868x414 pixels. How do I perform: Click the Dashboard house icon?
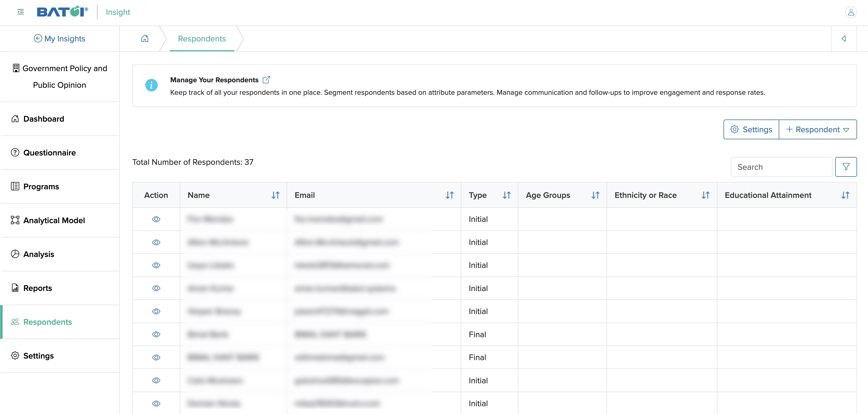(x=15, y=118)
